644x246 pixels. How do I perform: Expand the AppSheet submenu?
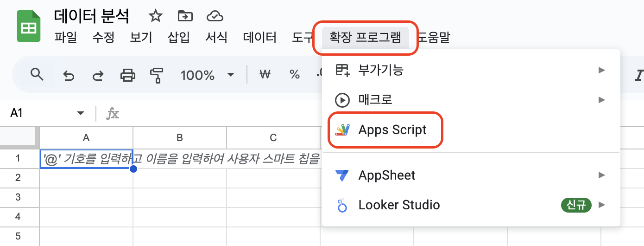[x=471, y=175]
